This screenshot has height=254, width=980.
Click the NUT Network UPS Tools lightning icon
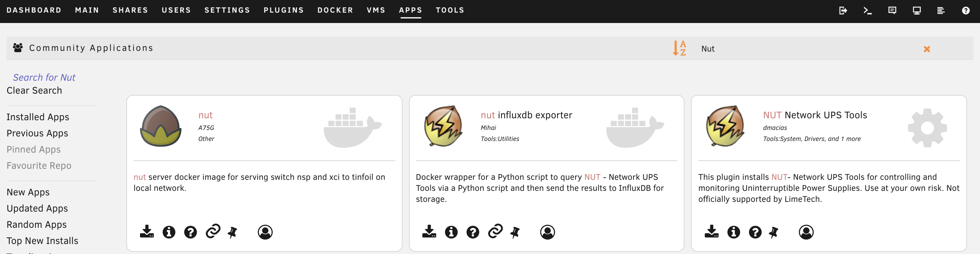point(726,126)
